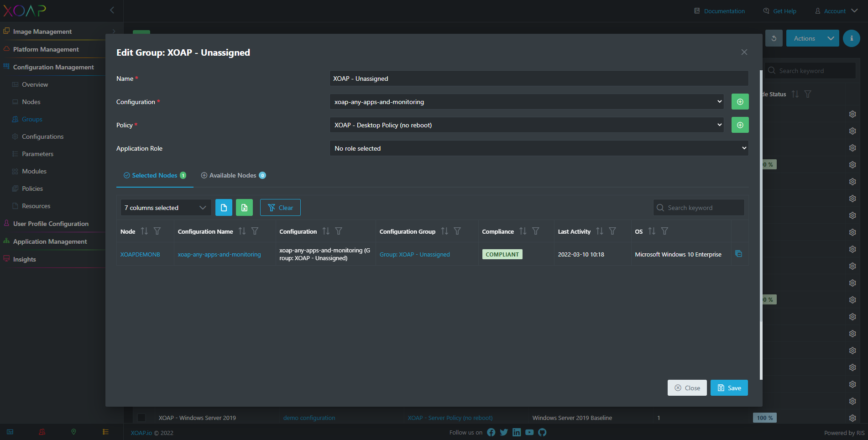Go to Overview in sidebar
This screenshot has width=868, height=440.
point(35,84)
